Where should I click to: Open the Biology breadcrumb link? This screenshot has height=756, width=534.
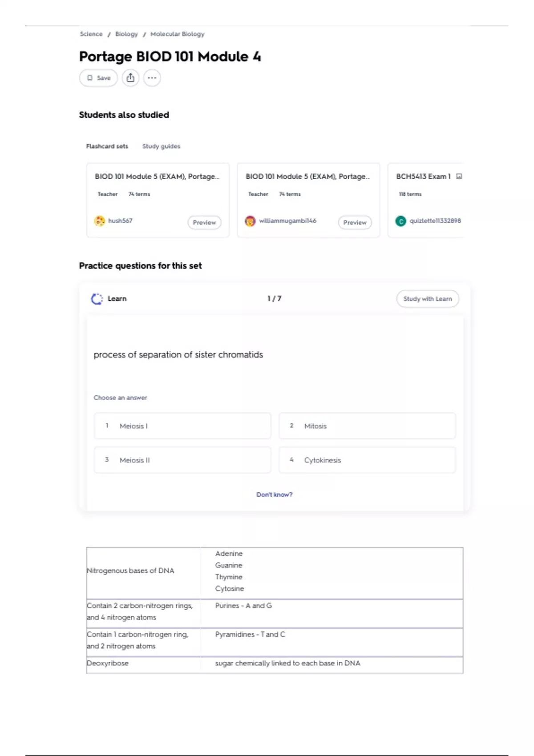pos(126,34)
